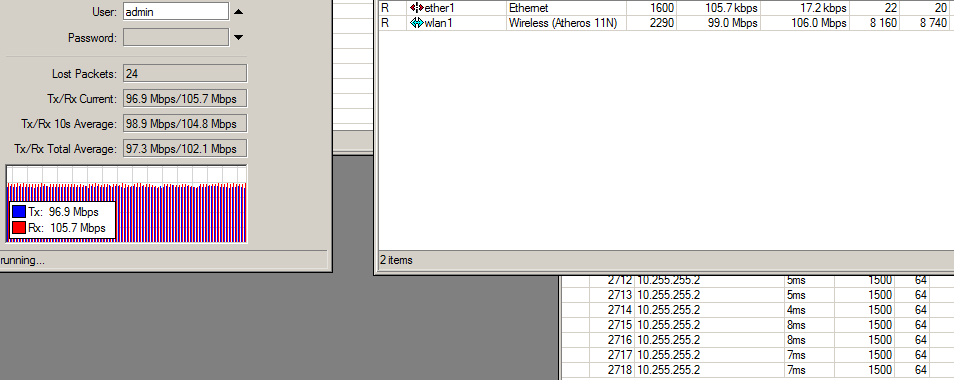The height and width of the screenshot is (380, 954).
Task: Select the ether1 interface row name
Action: (439, 8)
